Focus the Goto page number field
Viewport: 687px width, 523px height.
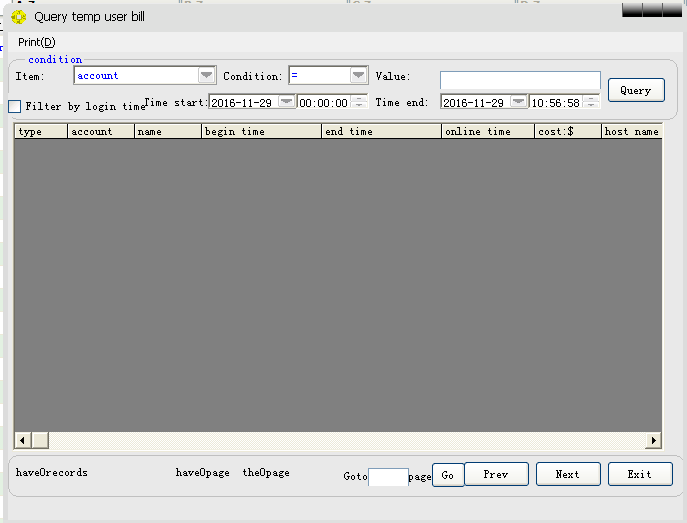click(388, 477)
